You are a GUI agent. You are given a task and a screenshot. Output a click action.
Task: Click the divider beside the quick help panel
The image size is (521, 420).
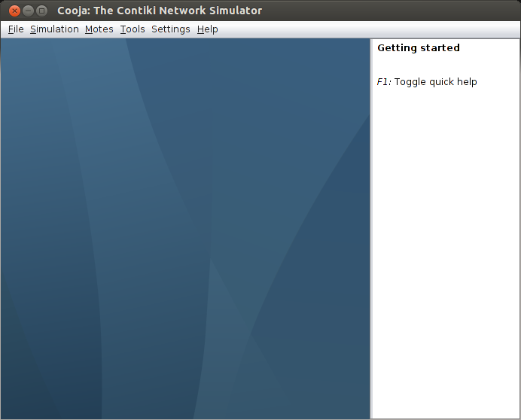[x=371, y=229]
